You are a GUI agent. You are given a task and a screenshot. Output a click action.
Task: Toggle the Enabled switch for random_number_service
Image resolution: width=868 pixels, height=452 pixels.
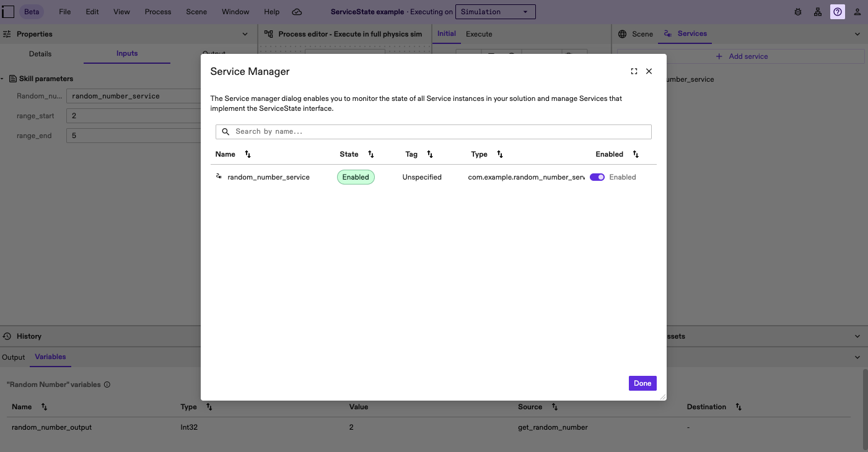pos(597,177)
